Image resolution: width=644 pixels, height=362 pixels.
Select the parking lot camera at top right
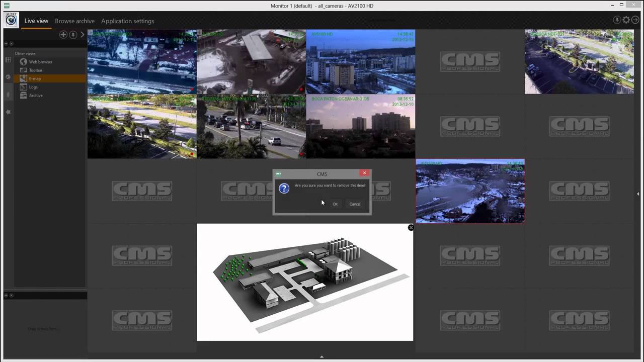point(579,61)
